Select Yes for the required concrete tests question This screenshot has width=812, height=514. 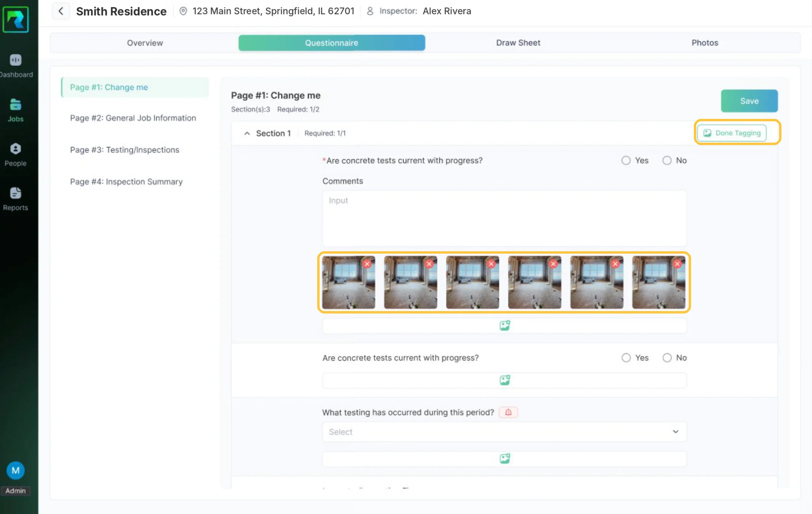(x=626, y=161)
